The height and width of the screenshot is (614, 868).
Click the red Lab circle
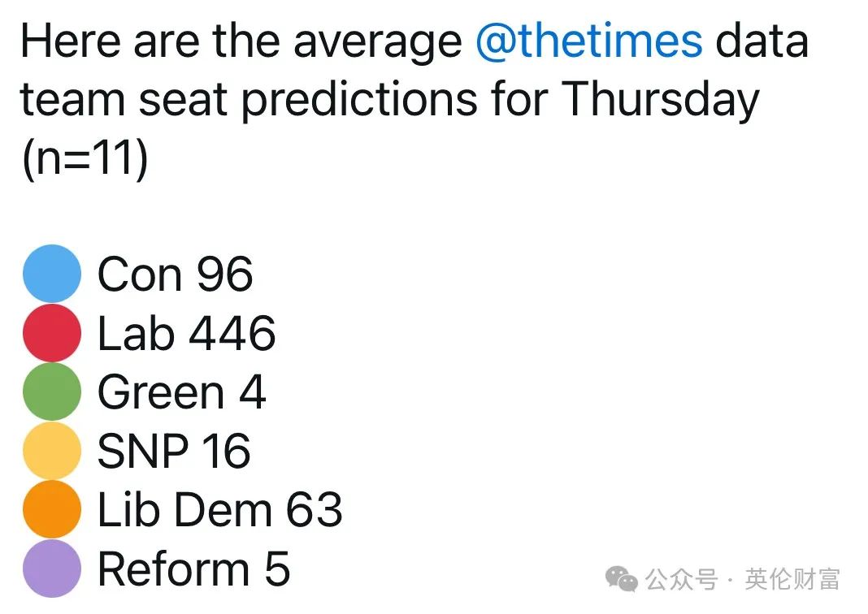click(x=52, y=332)
